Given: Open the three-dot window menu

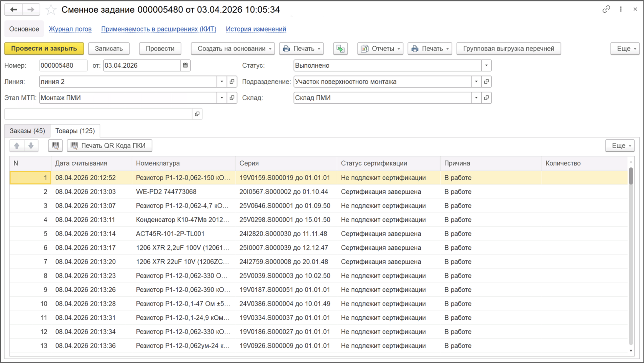Looking at the screenshot, I should [x=621, y=9].
